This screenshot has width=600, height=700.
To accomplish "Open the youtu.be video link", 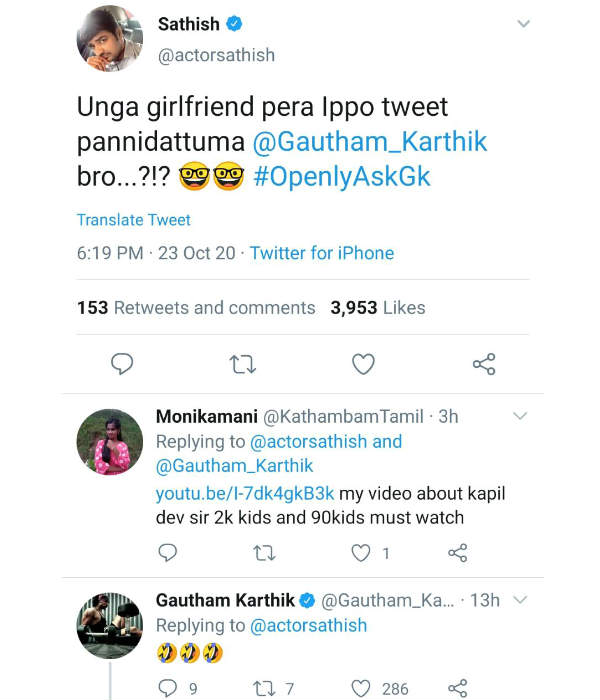I will pyautogui.click(x=244, y=493).
